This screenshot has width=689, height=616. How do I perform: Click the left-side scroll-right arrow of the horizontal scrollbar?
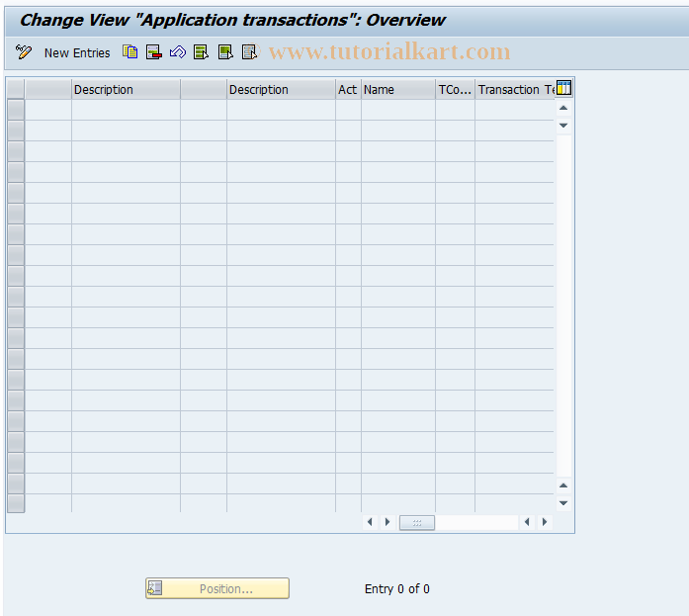(388, 522)
